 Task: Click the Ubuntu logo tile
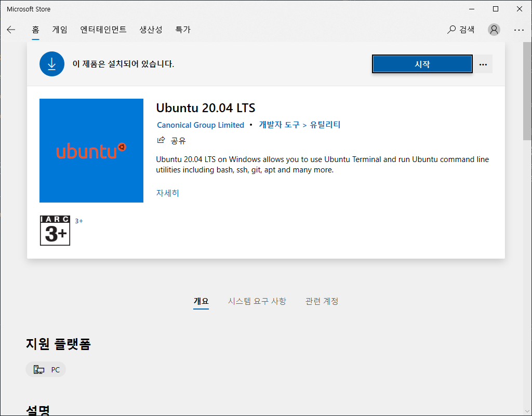click(91, 151)
